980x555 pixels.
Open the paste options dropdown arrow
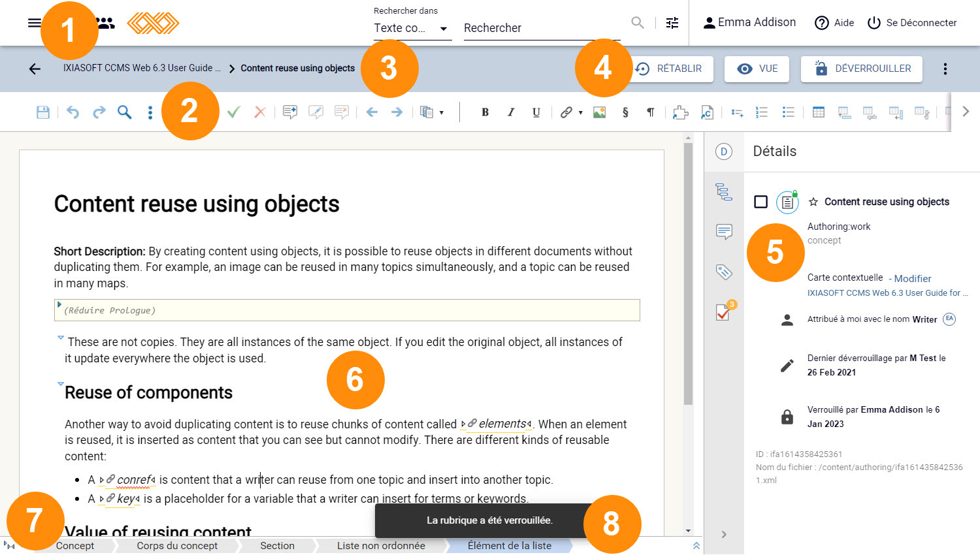coord(442,112)
